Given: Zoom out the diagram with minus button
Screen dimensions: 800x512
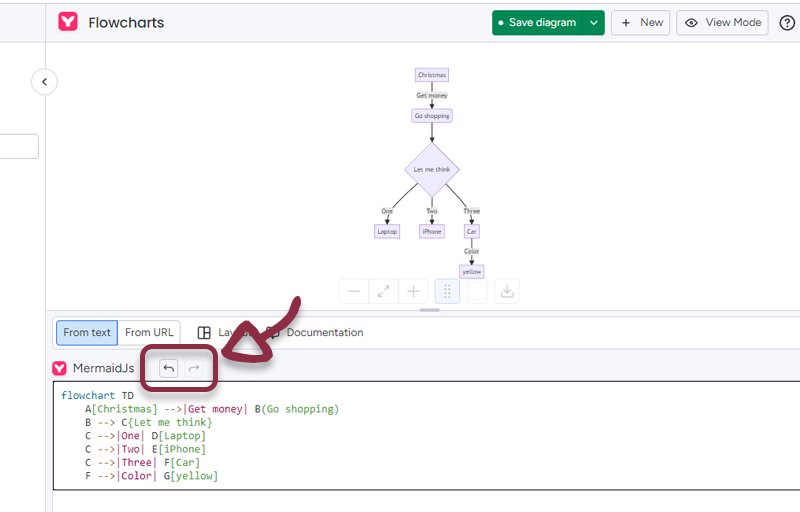Looking at the screenshot, I should coord(354,291).
